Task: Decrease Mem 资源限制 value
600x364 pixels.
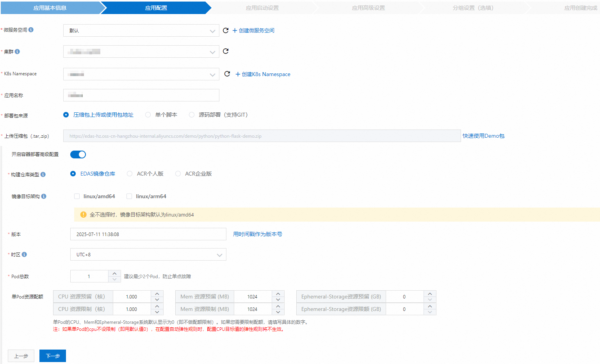Action: tap(278, 312)
